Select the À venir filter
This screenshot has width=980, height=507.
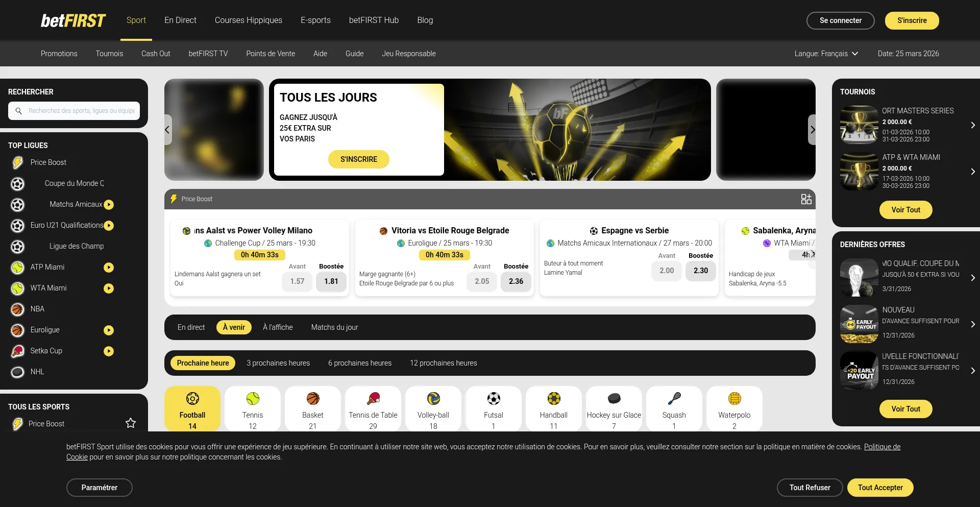[x=234, y=327]
